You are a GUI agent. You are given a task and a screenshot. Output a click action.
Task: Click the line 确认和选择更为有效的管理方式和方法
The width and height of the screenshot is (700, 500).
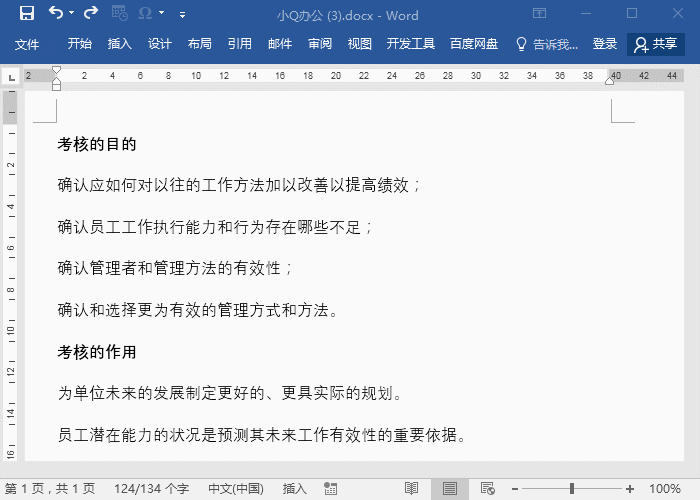pyautogui.click(x=198, y=310)
